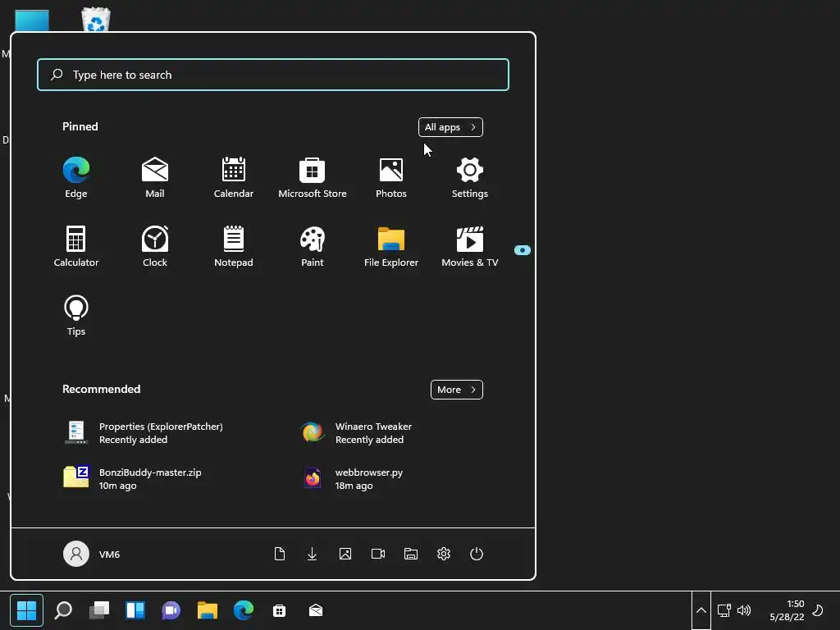Open Microsoft Store from the taskbar

[x=279, y=610]
